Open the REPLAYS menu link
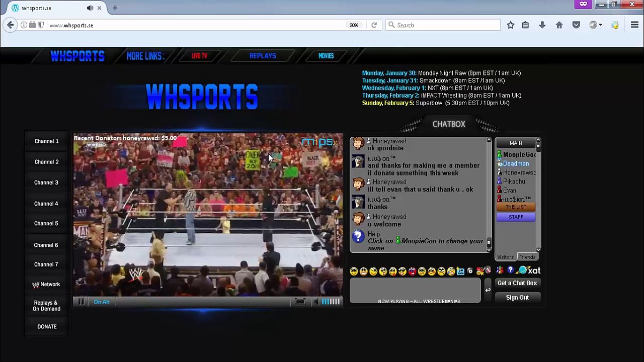This screenshot has height=362, width=644. (x=263, y=56)
